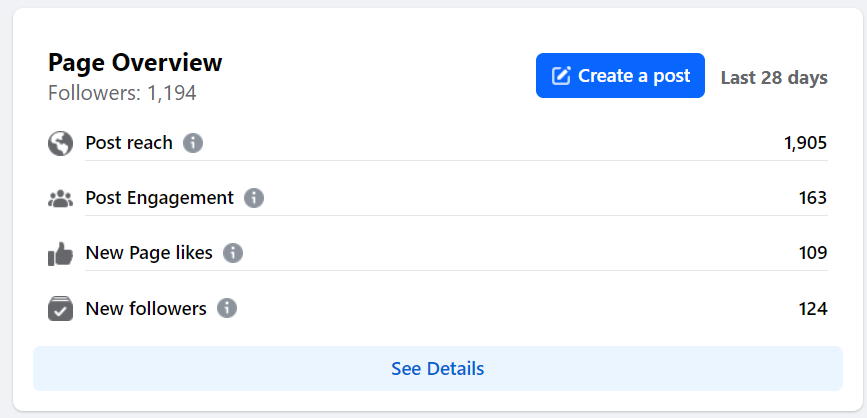The image size is (867, 418).
Task: Click the Post reach value 1,905
Action: pyautogui.click(x=805, y=143)
